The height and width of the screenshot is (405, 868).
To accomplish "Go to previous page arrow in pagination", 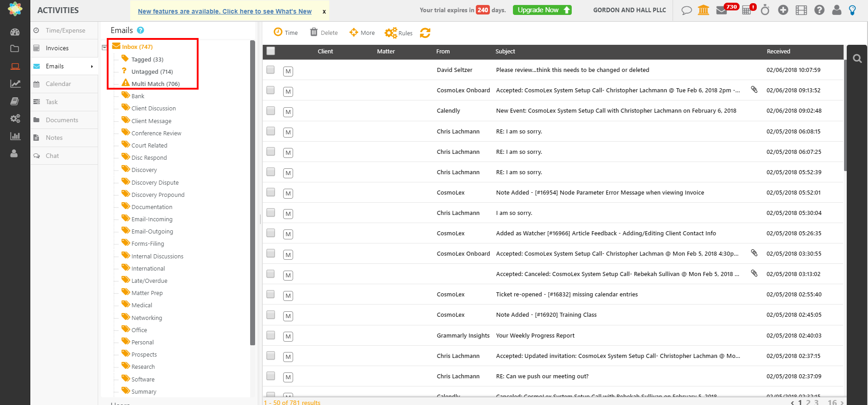I will click(792, 402).
